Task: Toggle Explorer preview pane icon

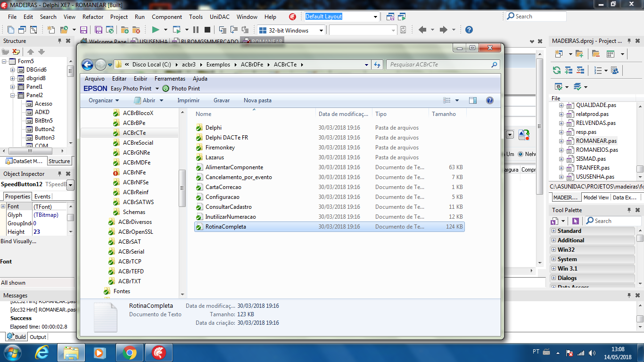Action: click(473, 100)
